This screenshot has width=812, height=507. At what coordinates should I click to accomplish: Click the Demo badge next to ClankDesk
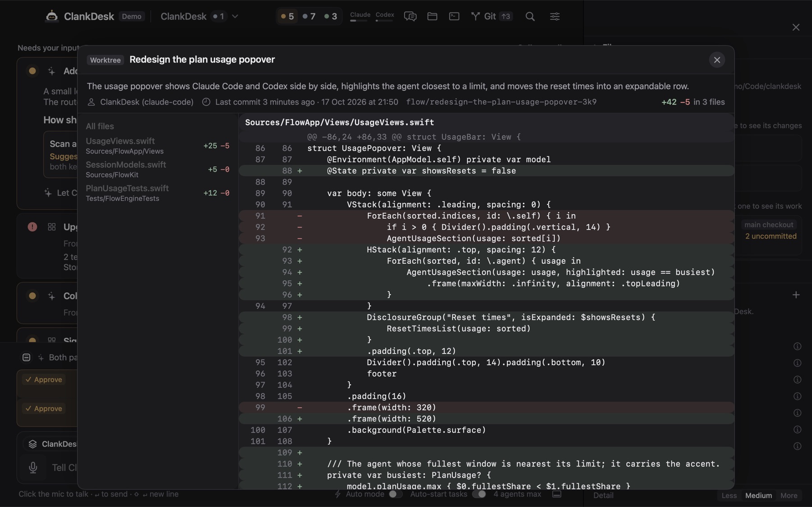click(132, 16)
